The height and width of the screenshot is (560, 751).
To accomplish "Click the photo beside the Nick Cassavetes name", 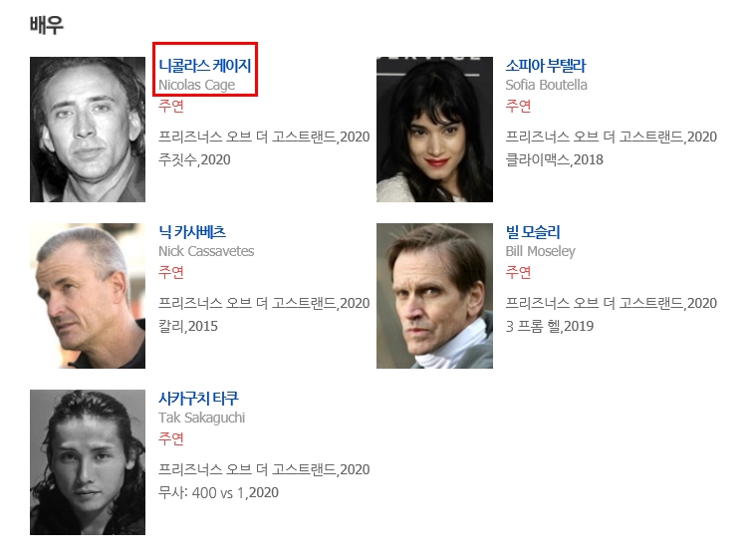I will 88,296.
